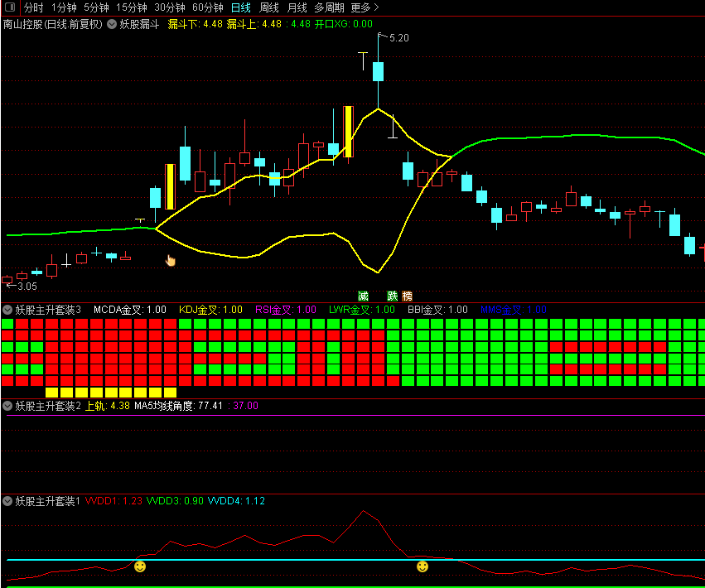
Task: Click the WDD4: 1.12 readout
Action: [236, 501]
